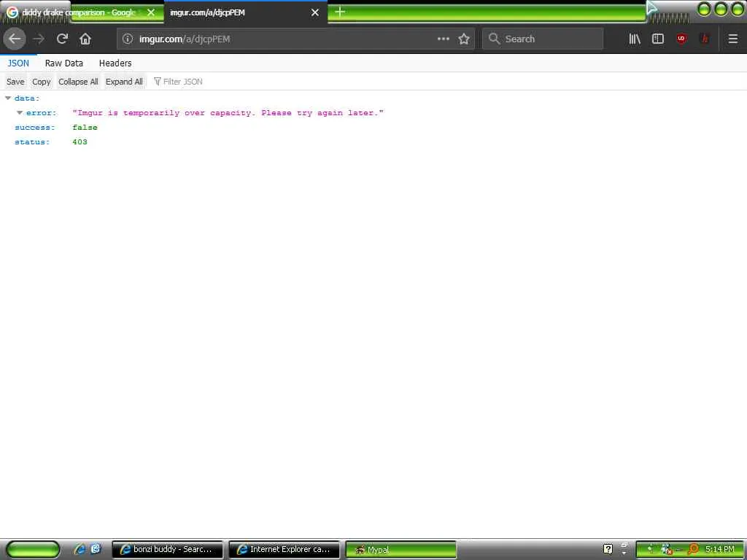Select the data key label
This screenshot has width=747, height=560.
[x=27, y=98]
